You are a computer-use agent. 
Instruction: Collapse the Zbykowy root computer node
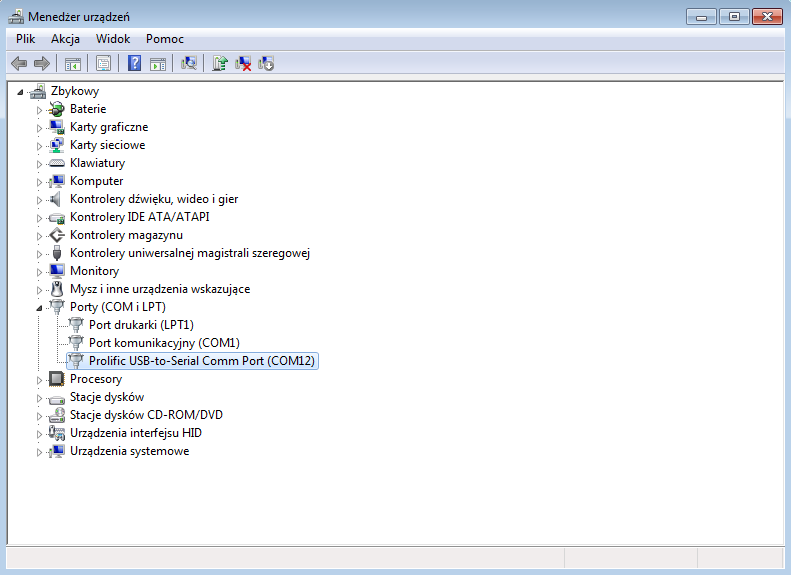[20, 92]
